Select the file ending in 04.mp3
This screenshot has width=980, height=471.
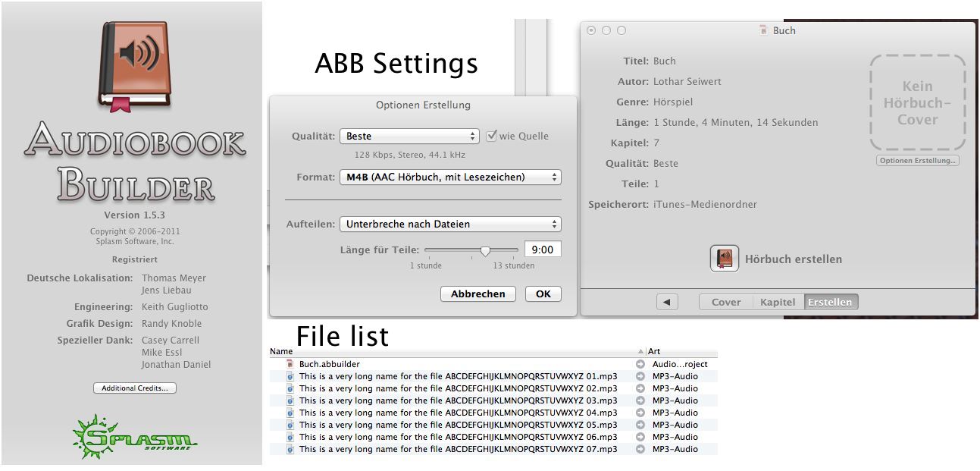[458, 413]
